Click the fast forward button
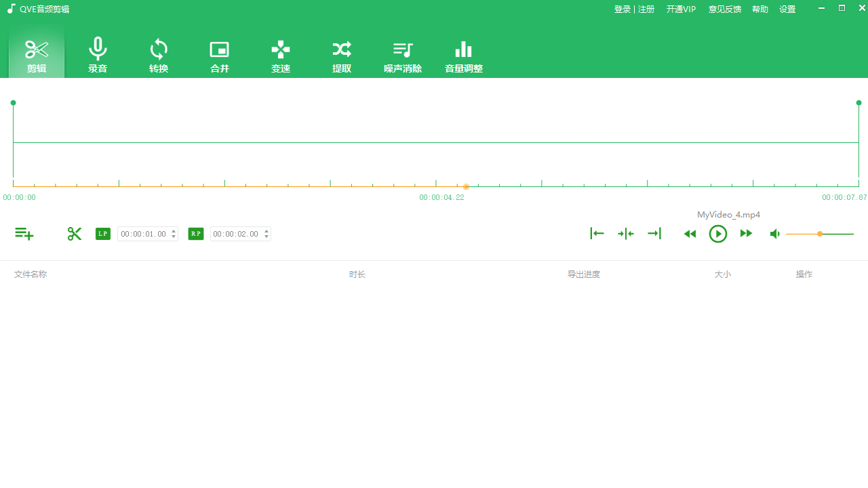 pos(746,234)
